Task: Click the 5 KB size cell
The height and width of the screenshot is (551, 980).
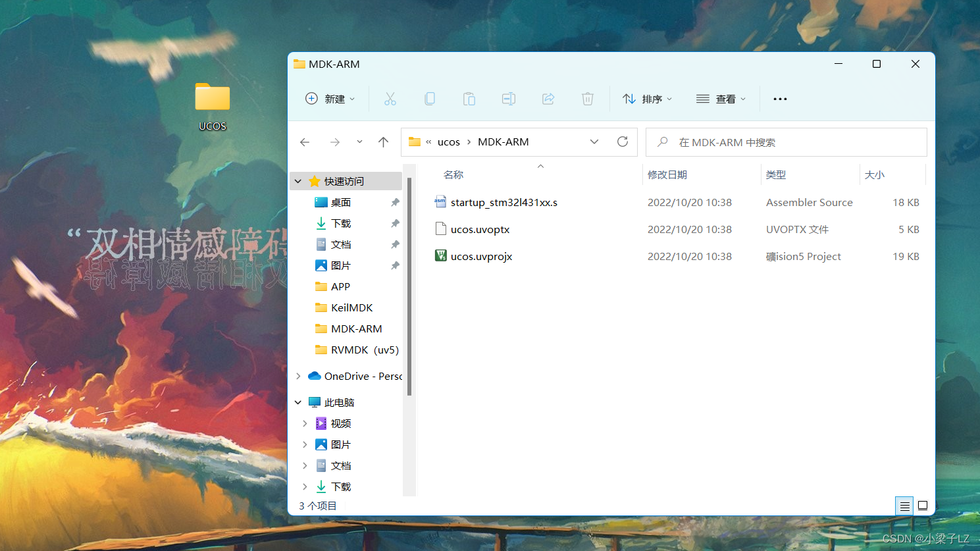Action: click(909, 229)
